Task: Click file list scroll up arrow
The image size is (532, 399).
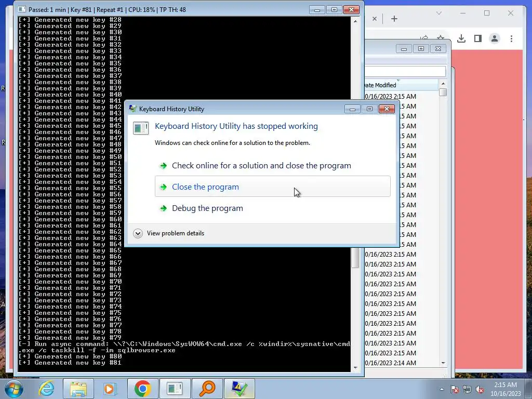Action: tap(443, 84)
